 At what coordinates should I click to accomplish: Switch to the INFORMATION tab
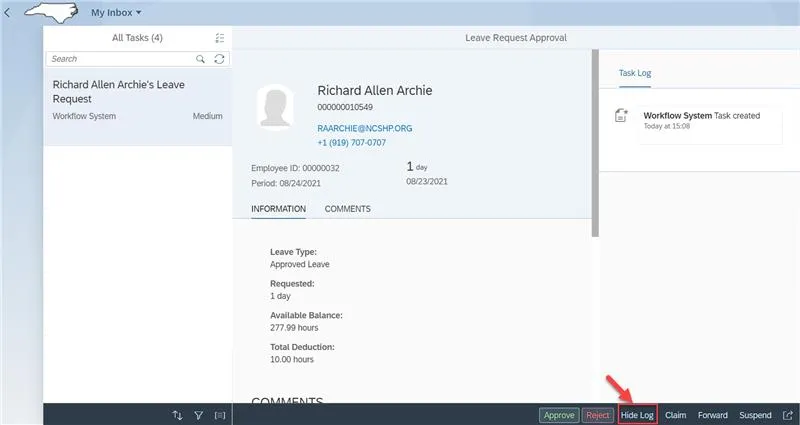click(279, 209)
